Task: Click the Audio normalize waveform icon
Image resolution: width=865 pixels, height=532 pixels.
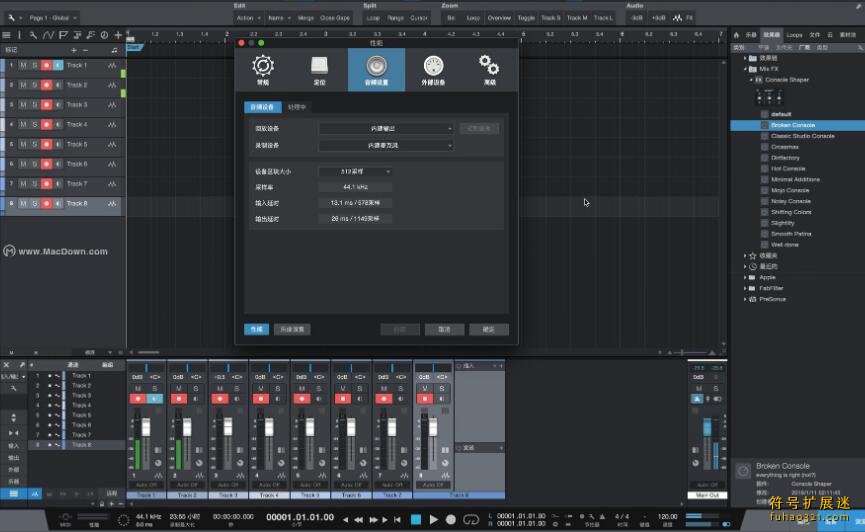Action: 677,18
